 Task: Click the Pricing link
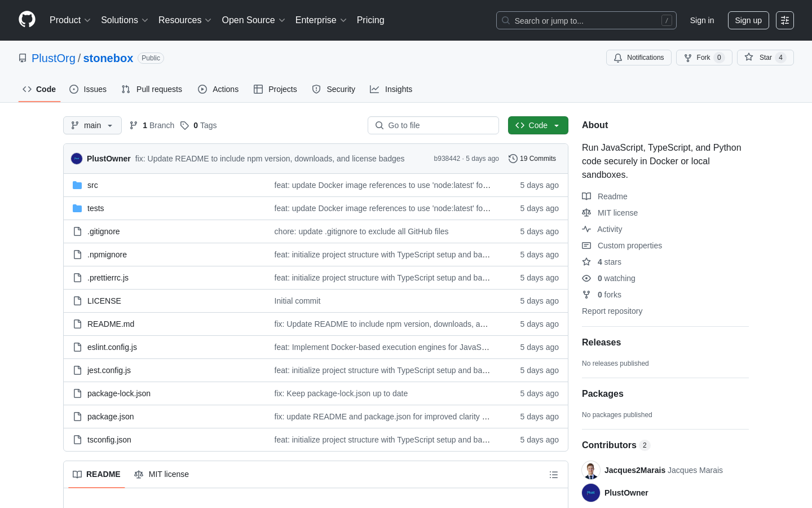(370, 20)
